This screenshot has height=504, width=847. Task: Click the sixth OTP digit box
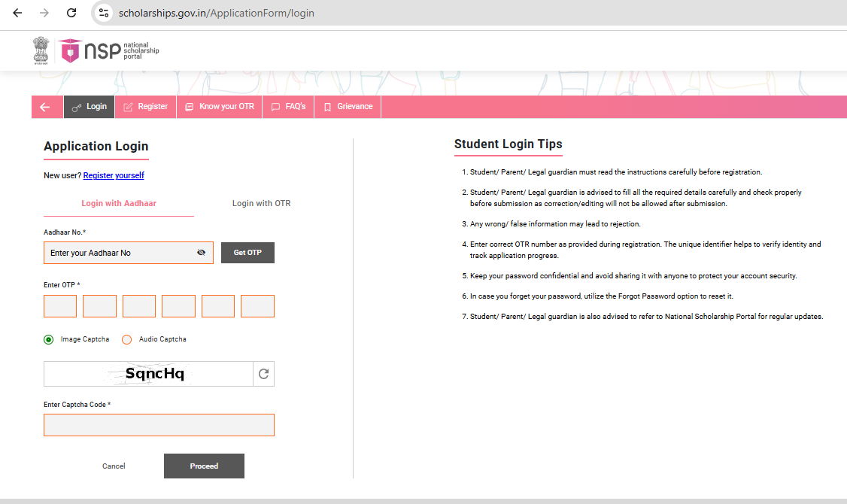tap(257, 306)
